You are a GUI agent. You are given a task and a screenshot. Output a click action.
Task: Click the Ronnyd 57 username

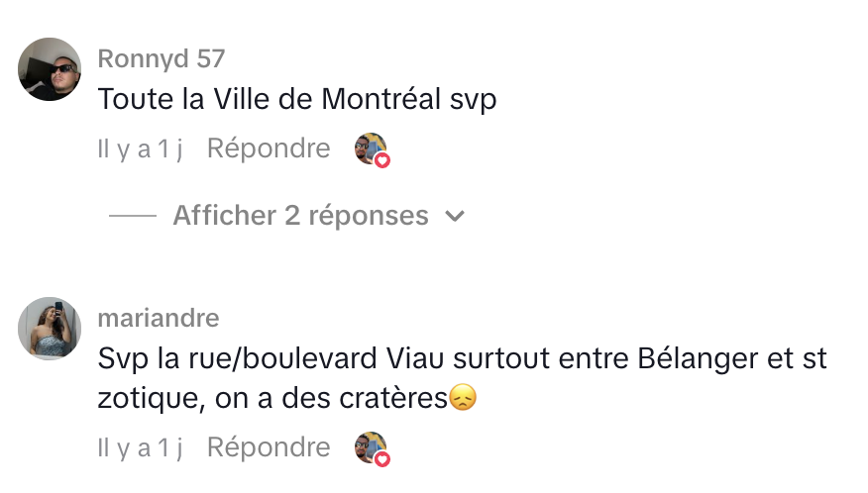[x=161, y=58]
